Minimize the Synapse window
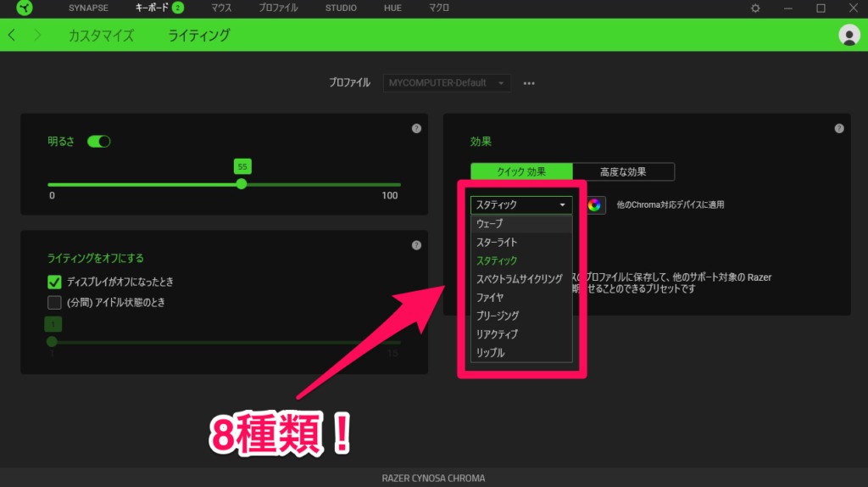The width and height of the screenshot is (868, 487). click(x=787, y=8)
